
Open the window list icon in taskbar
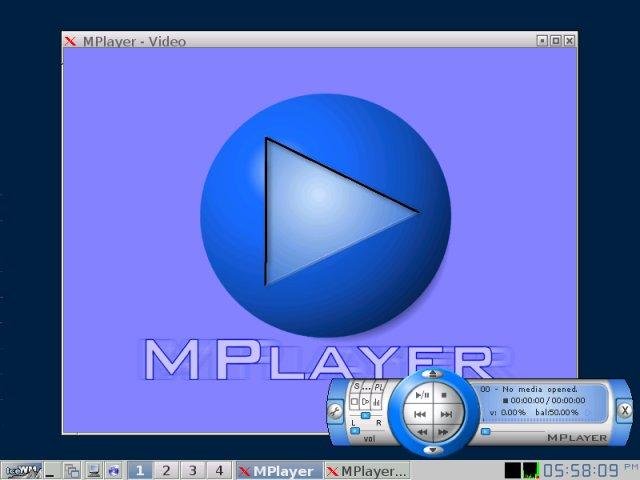pyautogui.click(x=73, y=471)
